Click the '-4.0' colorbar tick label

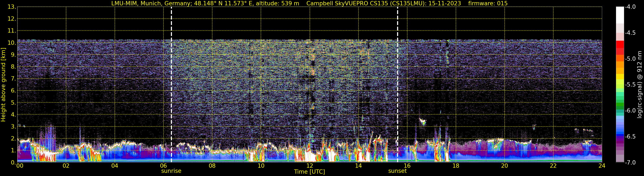(630, 7)
